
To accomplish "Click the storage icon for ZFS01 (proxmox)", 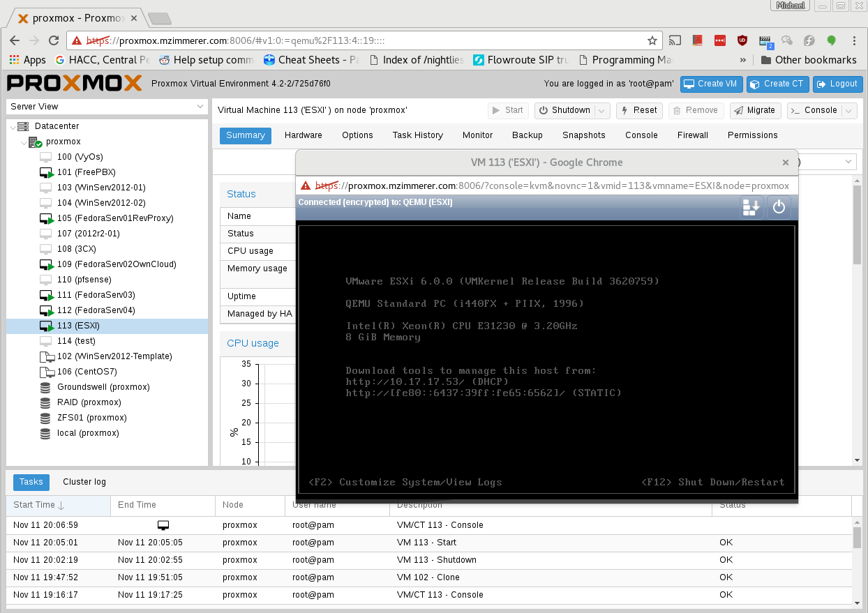I will (46, 418).
